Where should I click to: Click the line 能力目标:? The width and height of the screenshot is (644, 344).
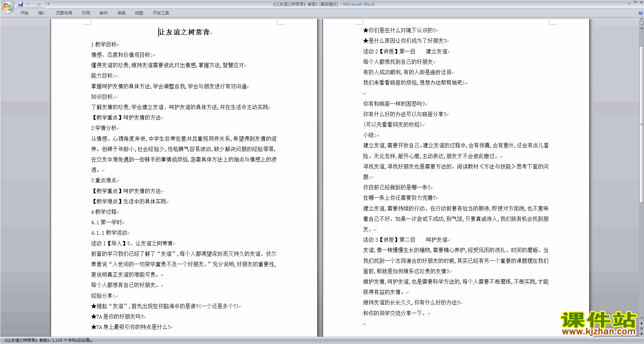tap(103, 76)
